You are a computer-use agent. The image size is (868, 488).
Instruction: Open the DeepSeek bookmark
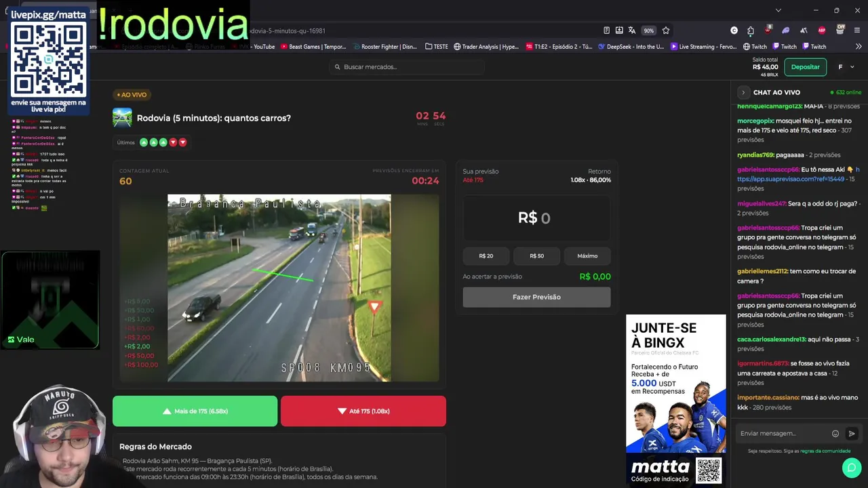[x=631, y=47]
